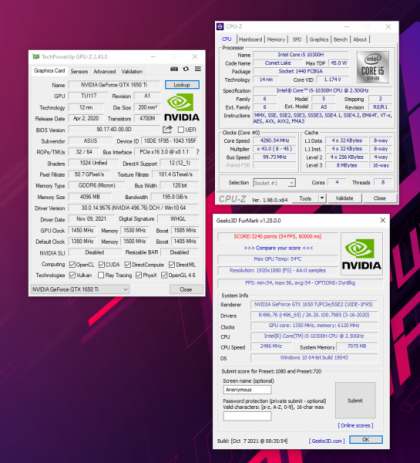
Task: Open the Mainboard tab in CPU-Z
Action: pos(251,39)
